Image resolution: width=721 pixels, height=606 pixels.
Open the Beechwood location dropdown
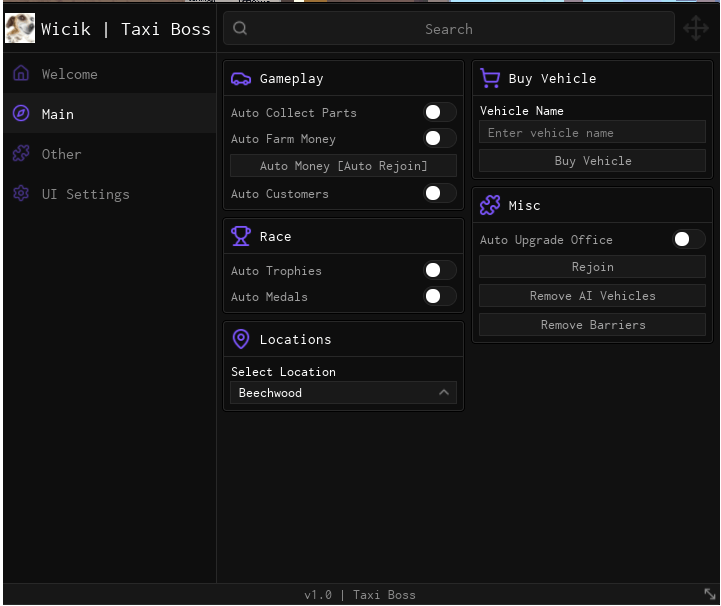[x=343, y=393]
